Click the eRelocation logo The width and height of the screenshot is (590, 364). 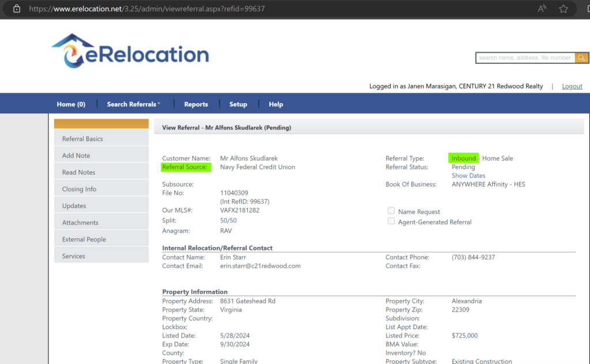click(130, 51)
